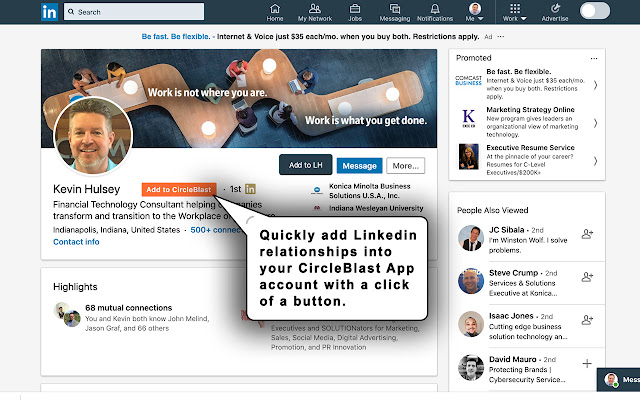Open the Comcast Business promoted ad chevron

[x=596, y=85]
